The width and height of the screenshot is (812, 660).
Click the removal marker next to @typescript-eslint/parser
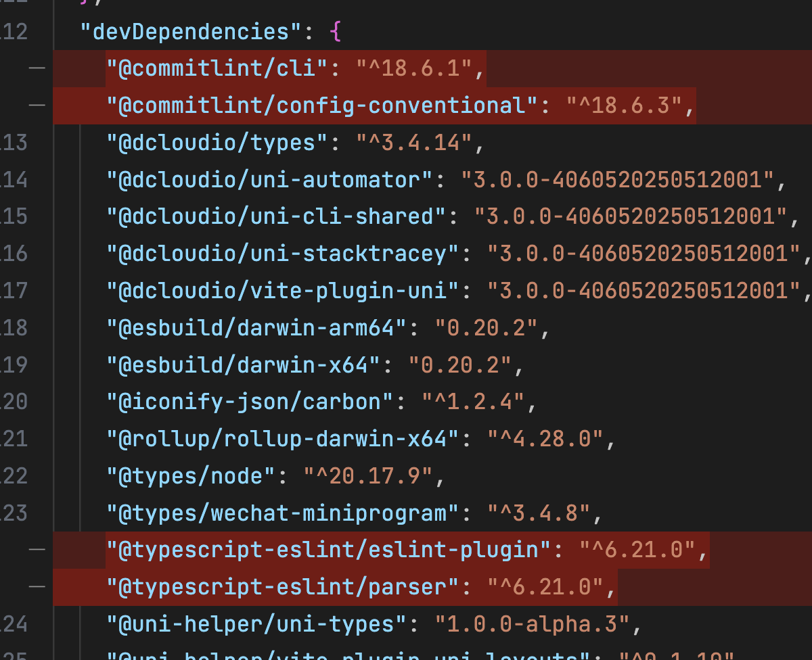point(37,587)
